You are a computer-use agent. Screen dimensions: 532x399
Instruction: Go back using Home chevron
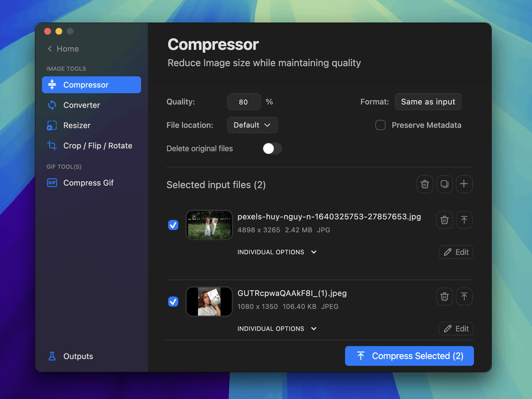(x=50, y=49)
